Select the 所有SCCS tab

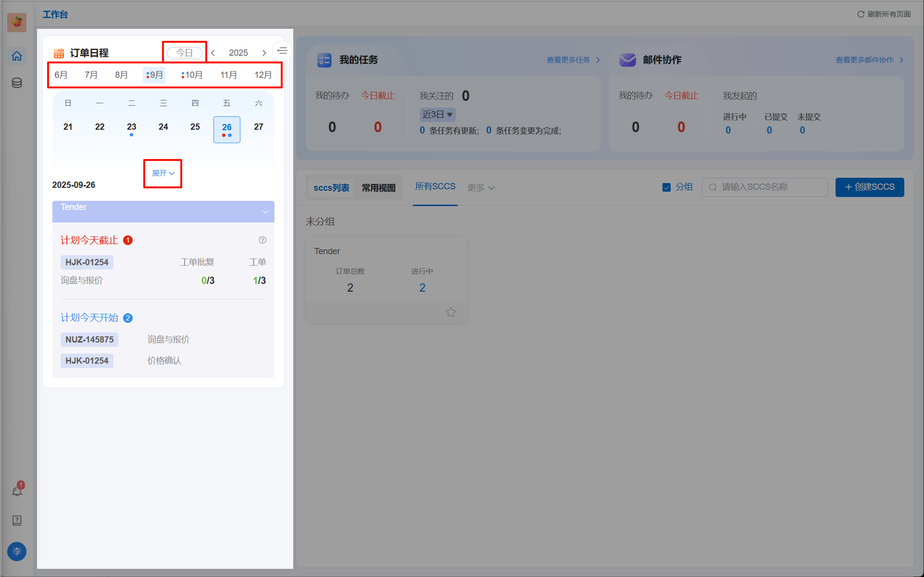[435, 186]
